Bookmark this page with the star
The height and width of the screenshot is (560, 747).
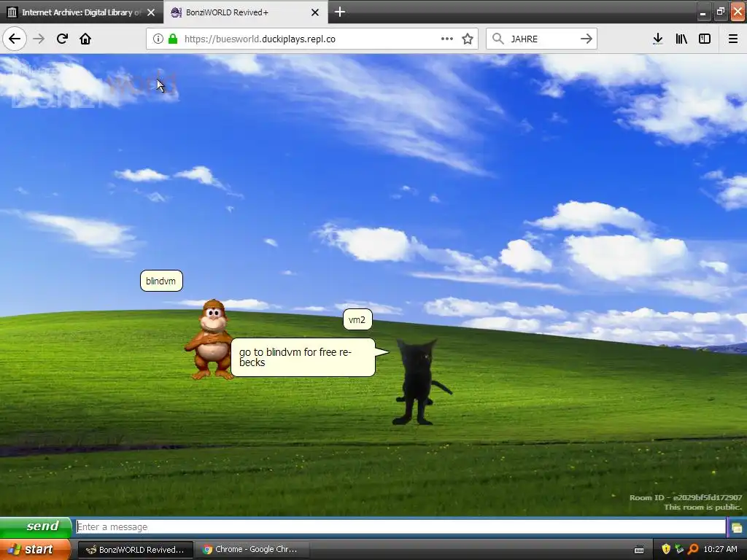(x=468, y=39)
